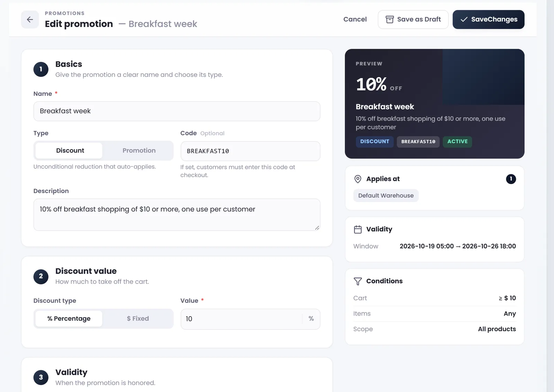
Task: Click the 10% OFF preview headline
Action: coord(379,84)
